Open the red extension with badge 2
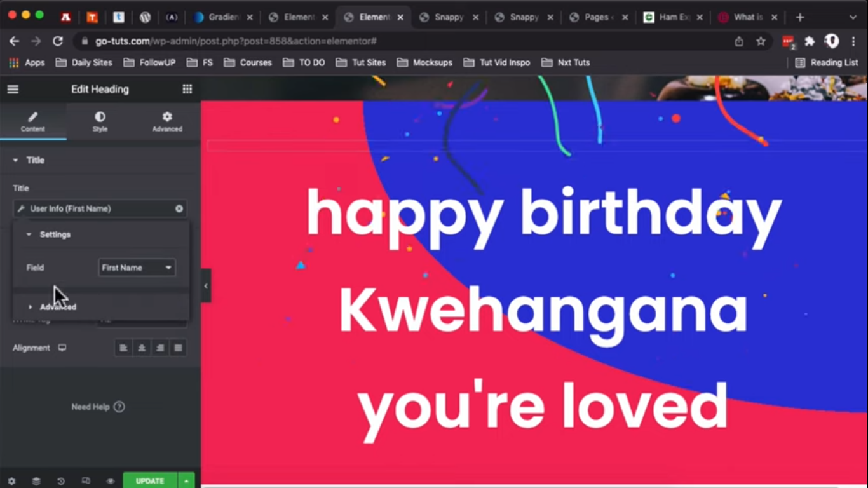The image size is (868, 488). pos(789,42)
